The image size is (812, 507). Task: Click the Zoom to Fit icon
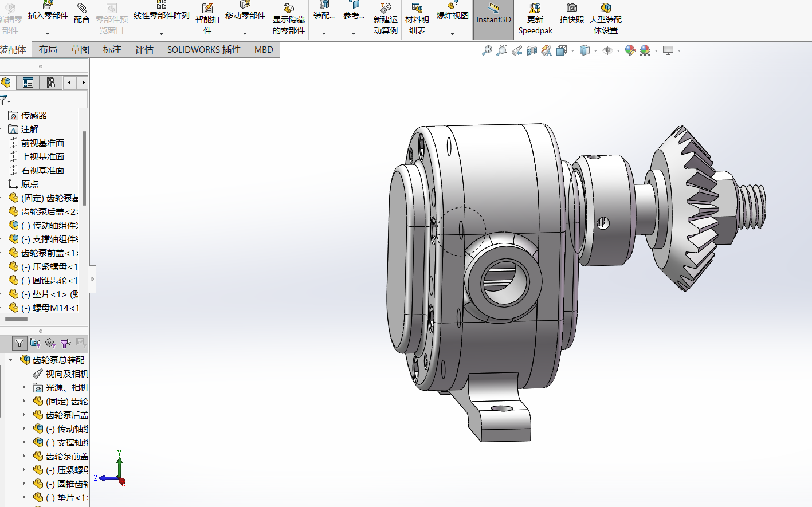pos(487,50)
